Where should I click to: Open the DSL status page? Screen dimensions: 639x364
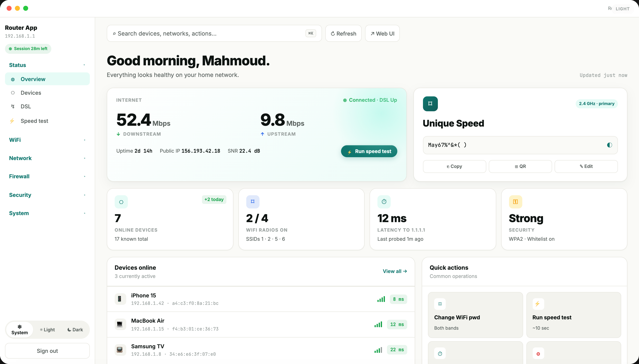47,107
